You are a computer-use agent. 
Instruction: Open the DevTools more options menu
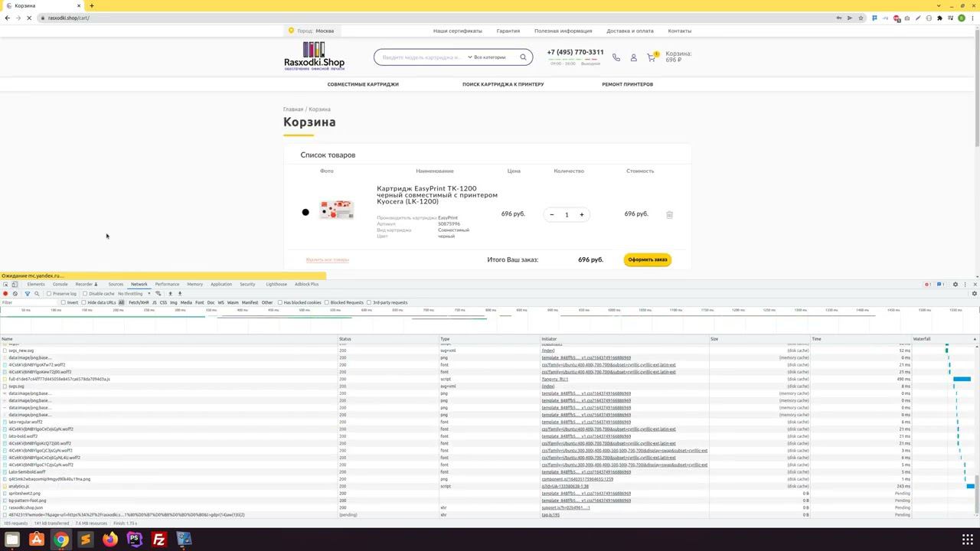(x=965, y=285)
